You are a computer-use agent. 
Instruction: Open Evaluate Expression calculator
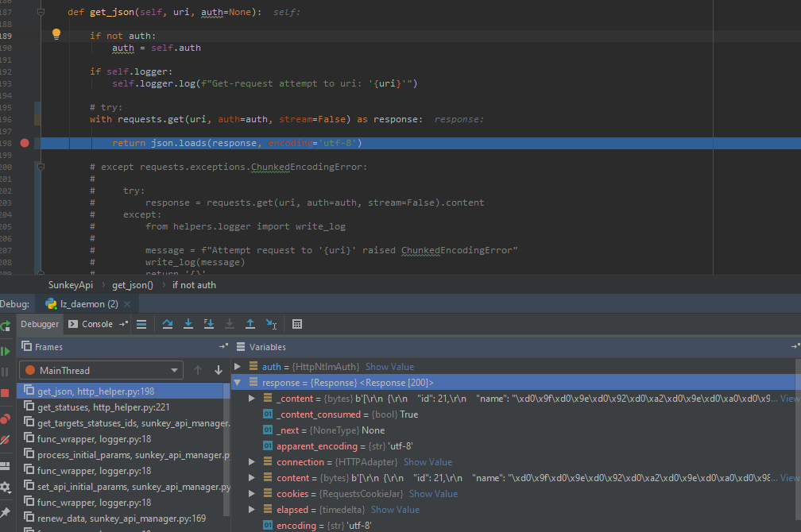click(297, 324)
